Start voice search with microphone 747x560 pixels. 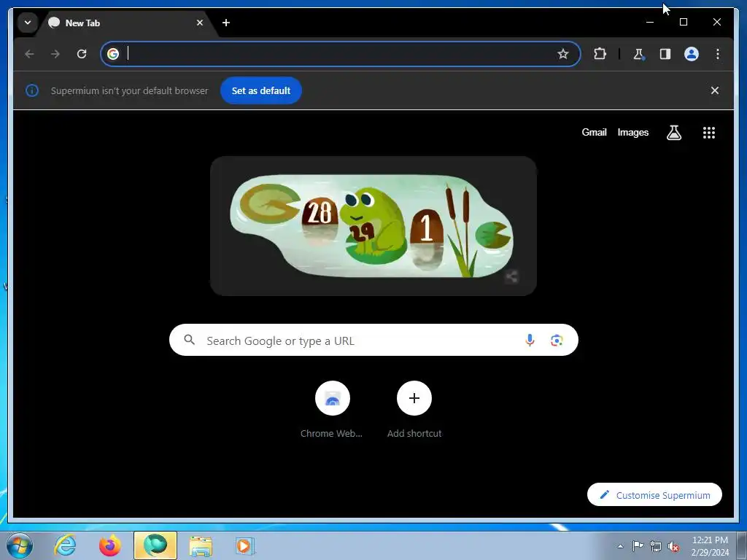point(530,340)
